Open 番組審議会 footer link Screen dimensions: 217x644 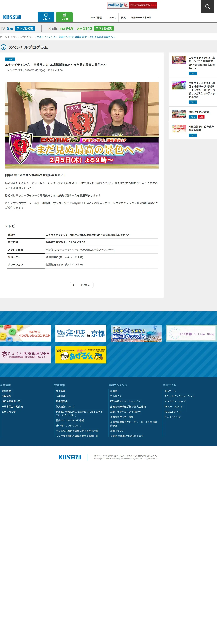(x=62, y=402)
